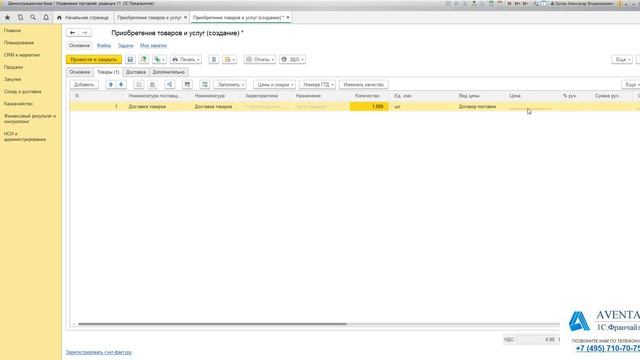Open the Склад и доставка sidebar section

coord(22,92)
